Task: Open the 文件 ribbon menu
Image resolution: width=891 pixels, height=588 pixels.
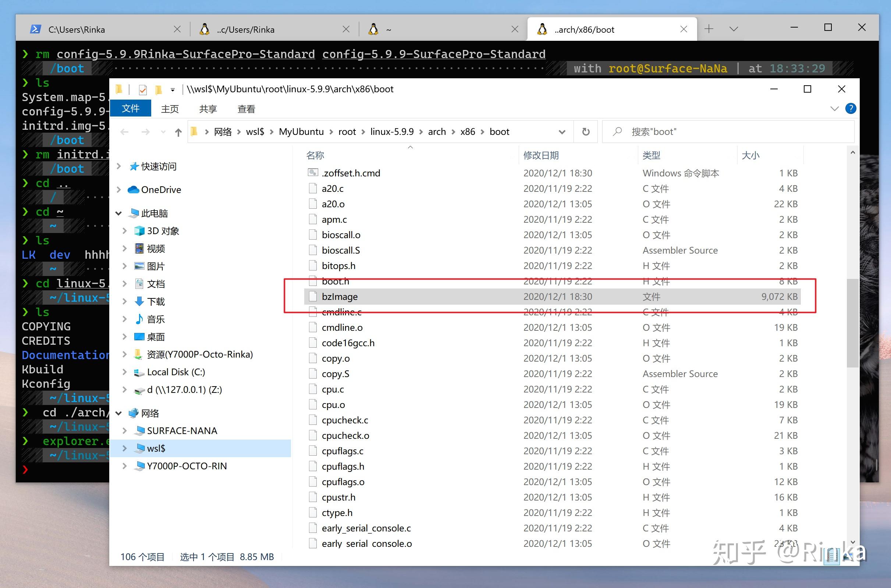Action: (130, 109)
